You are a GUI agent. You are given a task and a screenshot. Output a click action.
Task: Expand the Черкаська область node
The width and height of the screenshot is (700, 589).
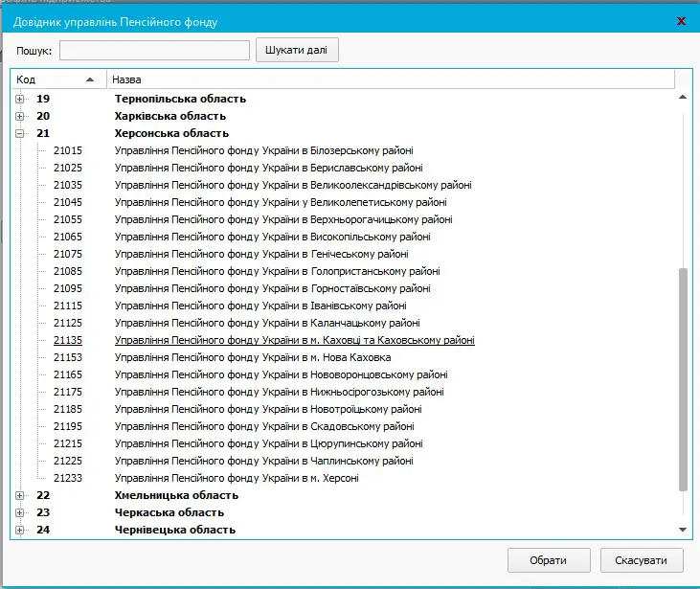[19, 512]
